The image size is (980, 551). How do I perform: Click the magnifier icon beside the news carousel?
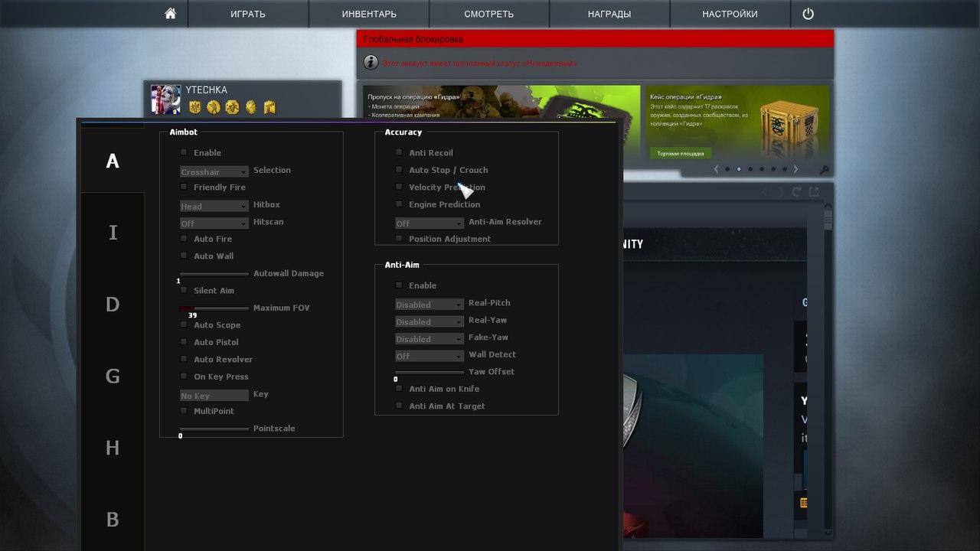(824, 169)
